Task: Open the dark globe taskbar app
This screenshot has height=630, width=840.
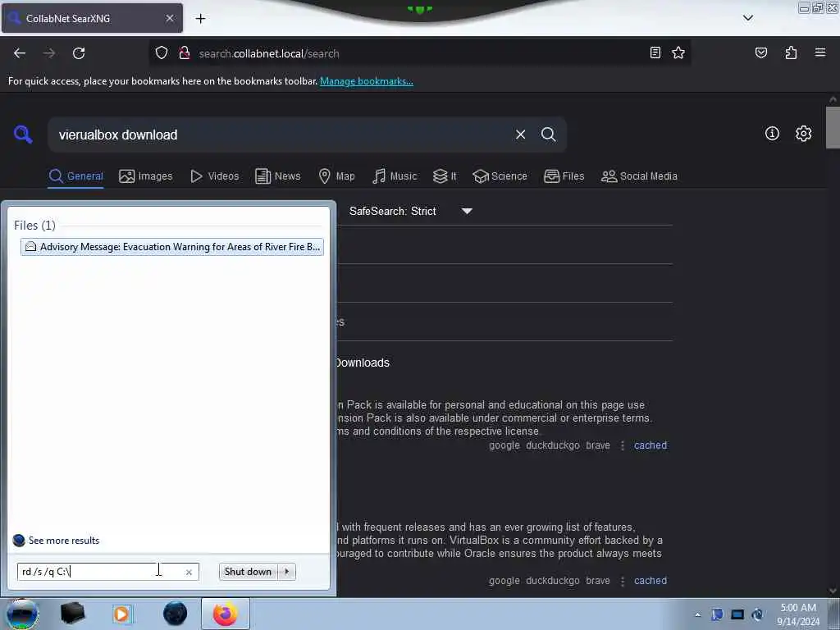Action: [x=175, y=614]
